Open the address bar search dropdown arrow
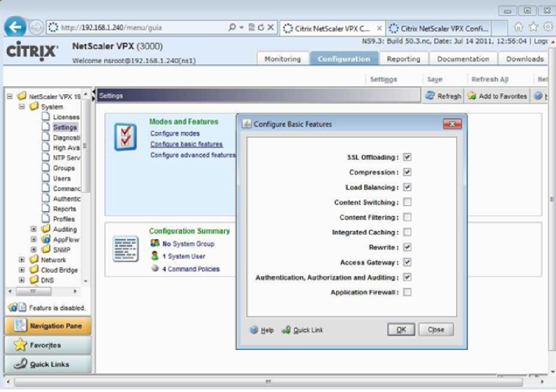The width and height of the screenshot is (556, 392). click(241, 27)
